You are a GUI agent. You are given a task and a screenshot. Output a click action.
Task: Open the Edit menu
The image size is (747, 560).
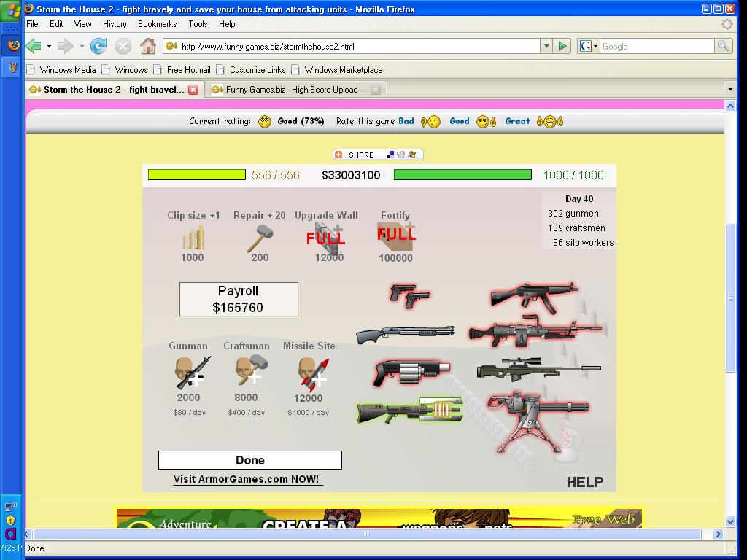coord(56,24)
